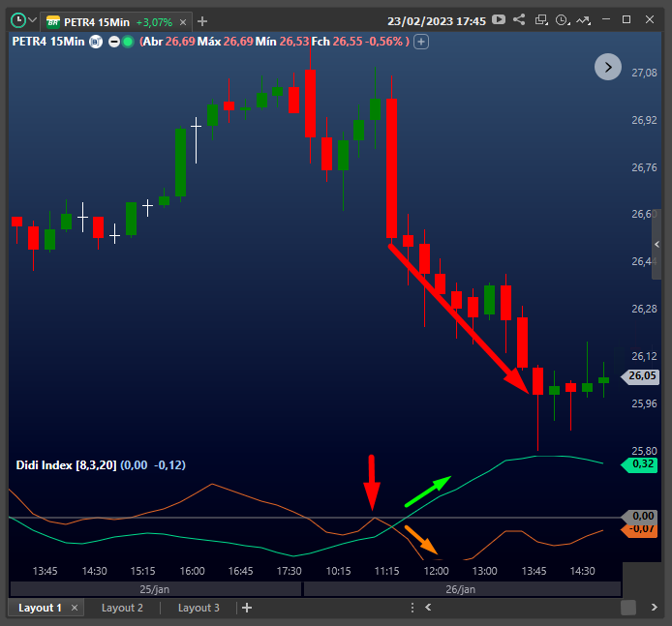The width and height of the screenshot is (672, 626).
Task: Close the PETR4 15Min tab
Action: tap(183, 22)
